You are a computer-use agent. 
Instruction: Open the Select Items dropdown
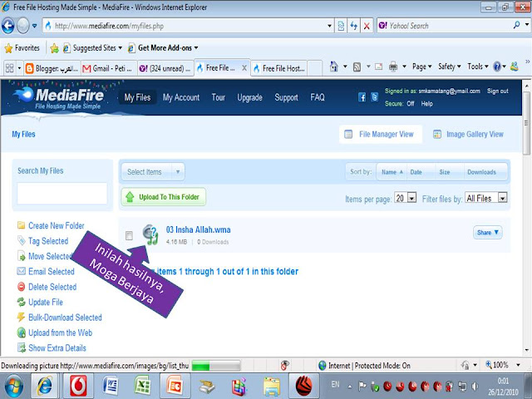(153, 172)
